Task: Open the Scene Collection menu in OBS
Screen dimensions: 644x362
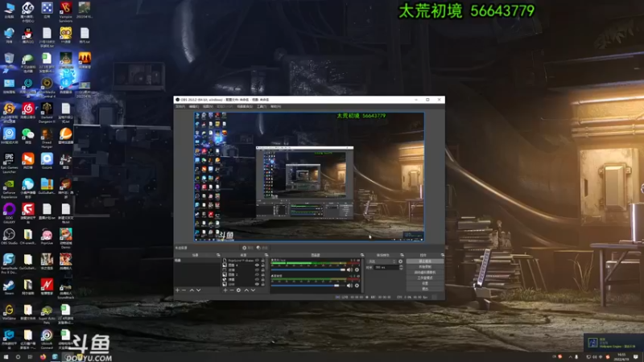Action: tap(245, 106)
